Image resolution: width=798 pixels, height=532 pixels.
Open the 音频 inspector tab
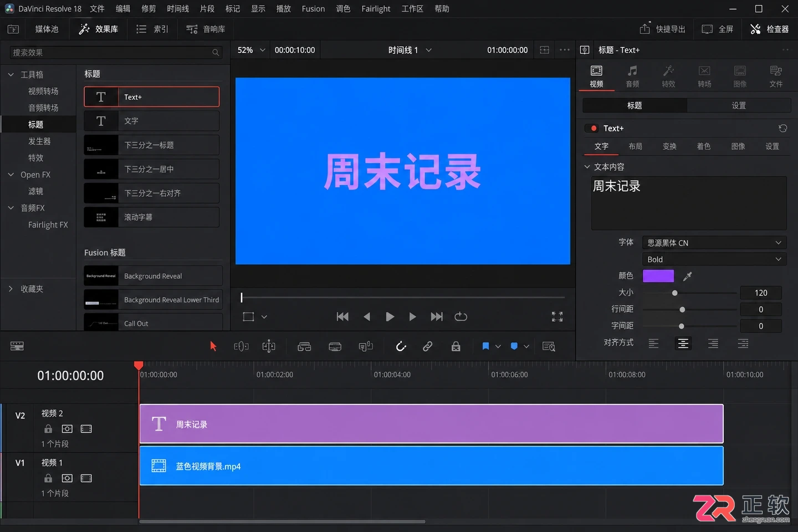tap(632, 76)
